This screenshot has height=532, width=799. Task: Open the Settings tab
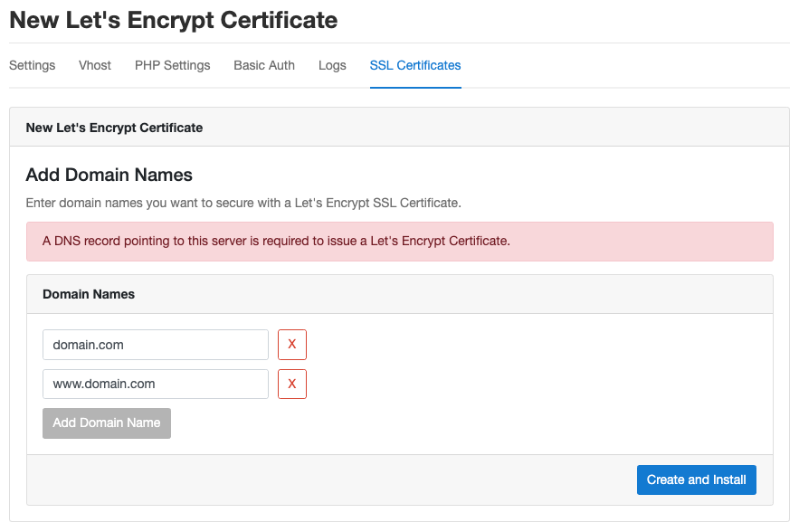[32, 65]
